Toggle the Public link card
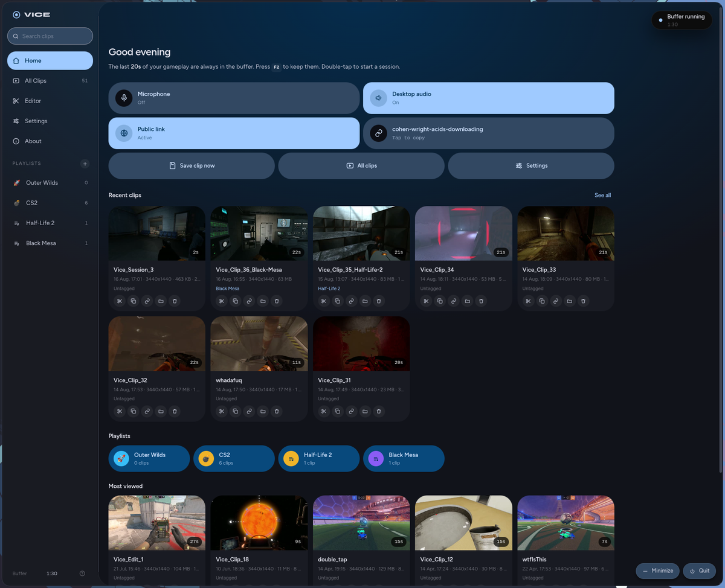 (234, 133)
